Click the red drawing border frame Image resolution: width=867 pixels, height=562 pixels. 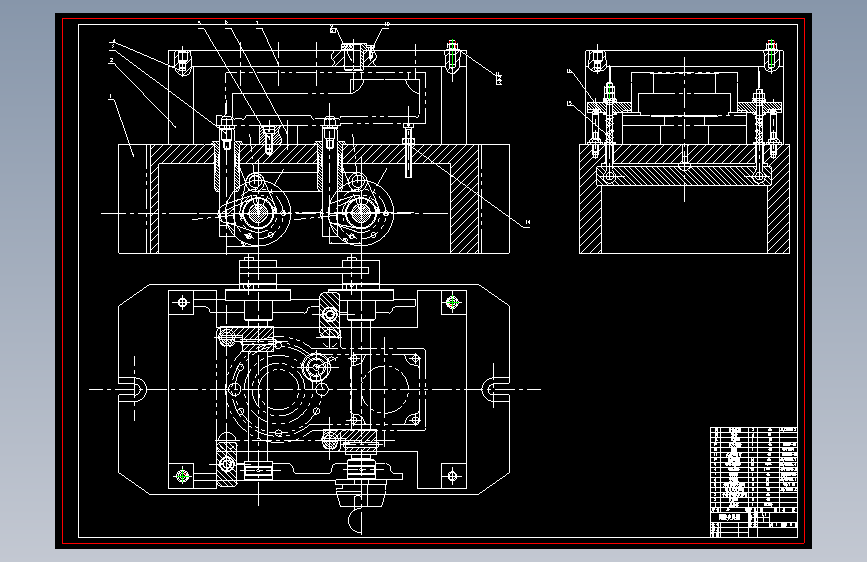point(434,281)
